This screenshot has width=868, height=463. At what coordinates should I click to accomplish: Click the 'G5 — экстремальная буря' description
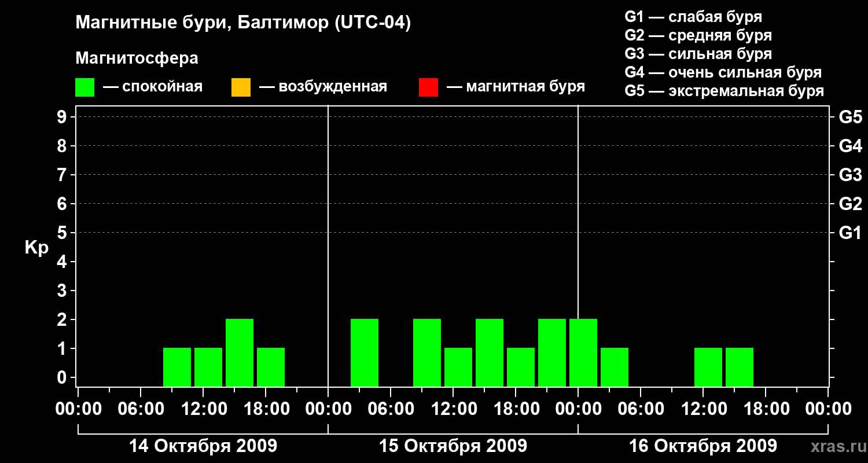pyautogui.click(x=724, y=91)
